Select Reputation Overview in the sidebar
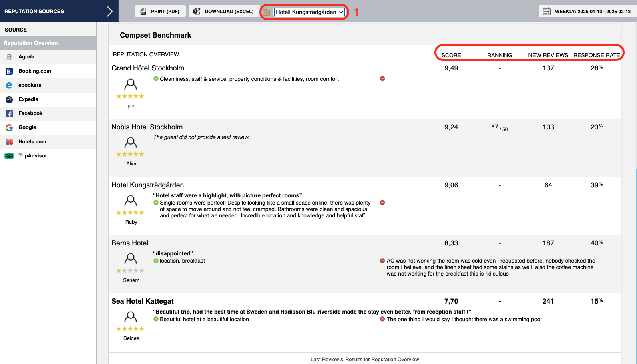This screenshot has height=364, width=637. [x=48, y=43]
